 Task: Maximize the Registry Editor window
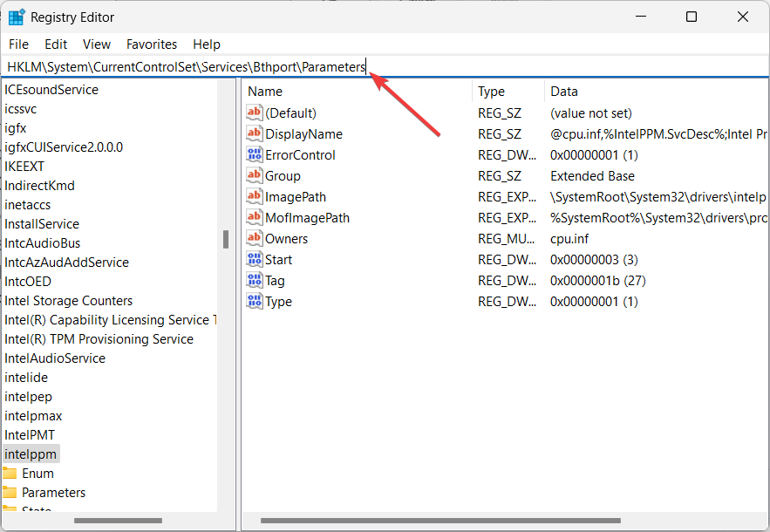coord(691,17)
